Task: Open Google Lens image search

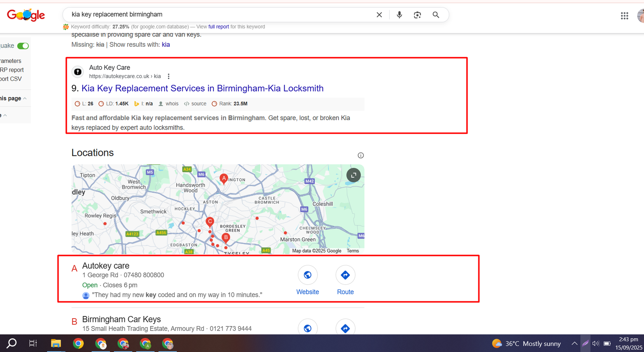Action: coord(417,15)
